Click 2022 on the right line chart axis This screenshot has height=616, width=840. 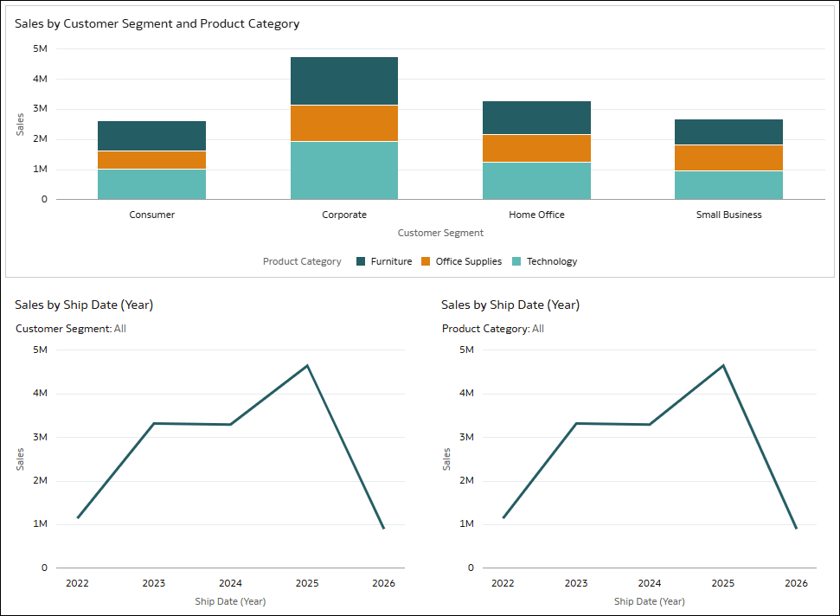pos(503,583)
